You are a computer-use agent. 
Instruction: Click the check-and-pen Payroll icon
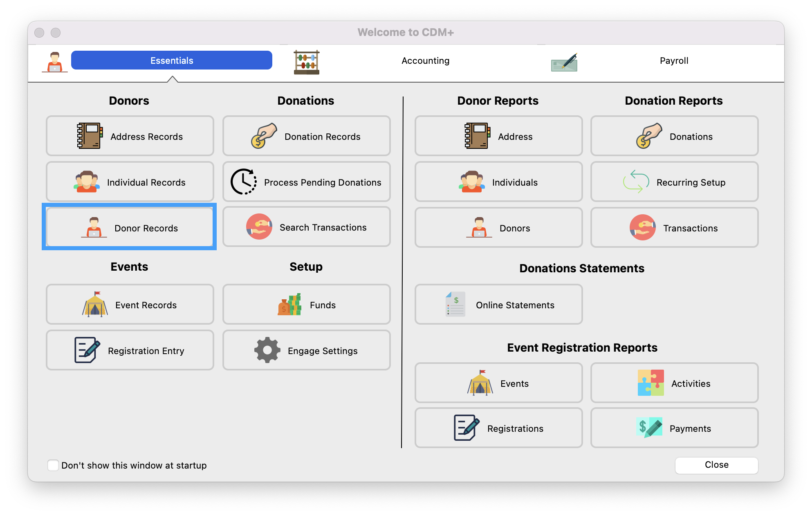point(564,63)
